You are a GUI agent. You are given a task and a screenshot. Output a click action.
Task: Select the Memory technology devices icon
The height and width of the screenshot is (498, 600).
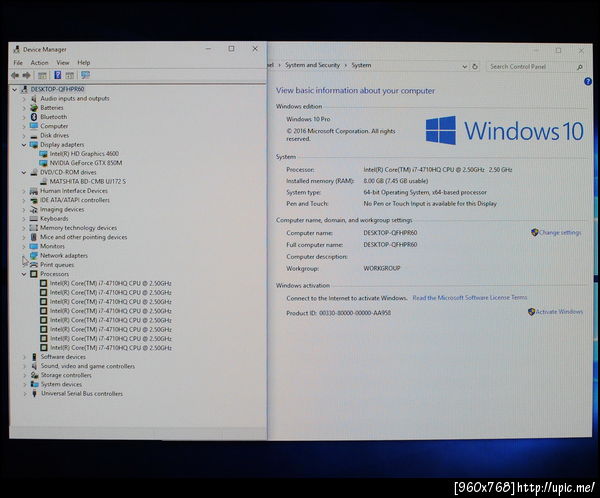[x=34, y=228]
